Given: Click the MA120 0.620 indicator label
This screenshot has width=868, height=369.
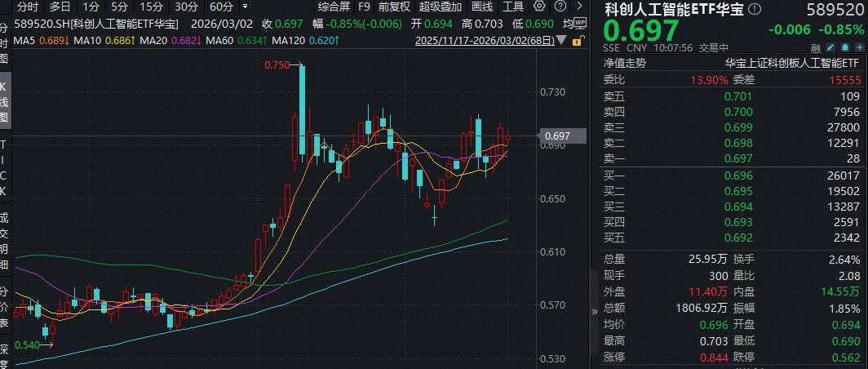Looking at the screenshot, I should click(x=307, y=41).
